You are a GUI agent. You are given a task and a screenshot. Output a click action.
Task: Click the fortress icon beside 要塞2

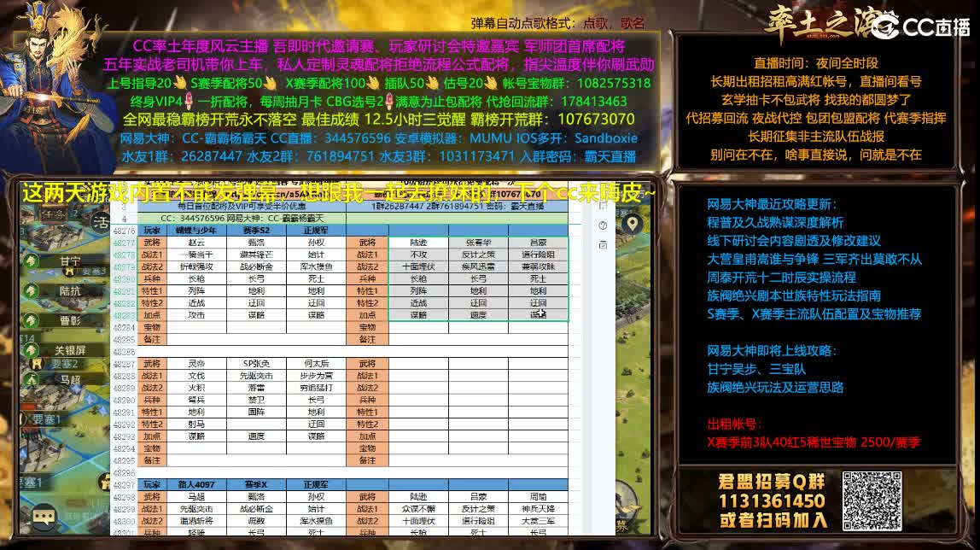(37, 364)
